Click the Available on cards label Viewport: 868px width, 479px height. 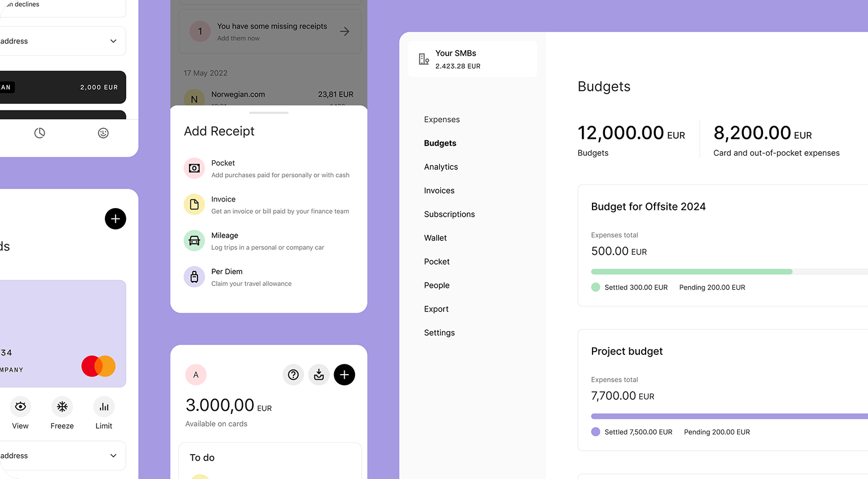(x=216, y=424)
